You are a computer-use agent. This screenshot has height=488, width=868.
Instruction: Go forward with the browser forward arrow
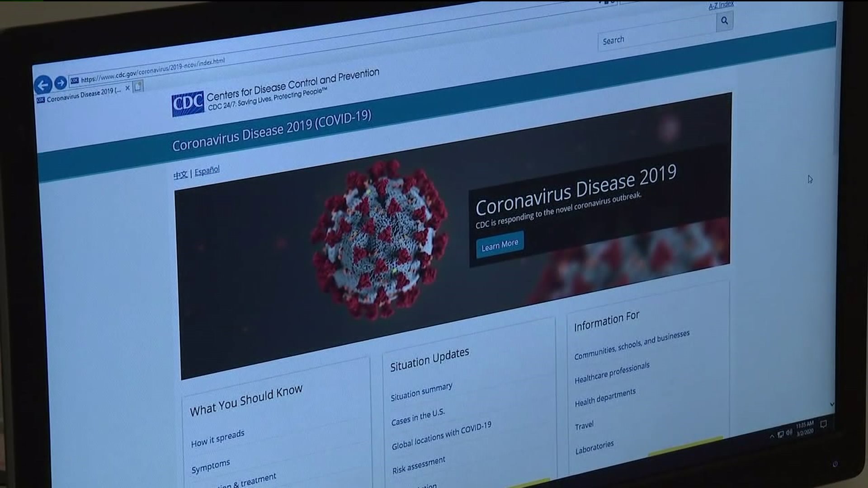click(61, 83)
